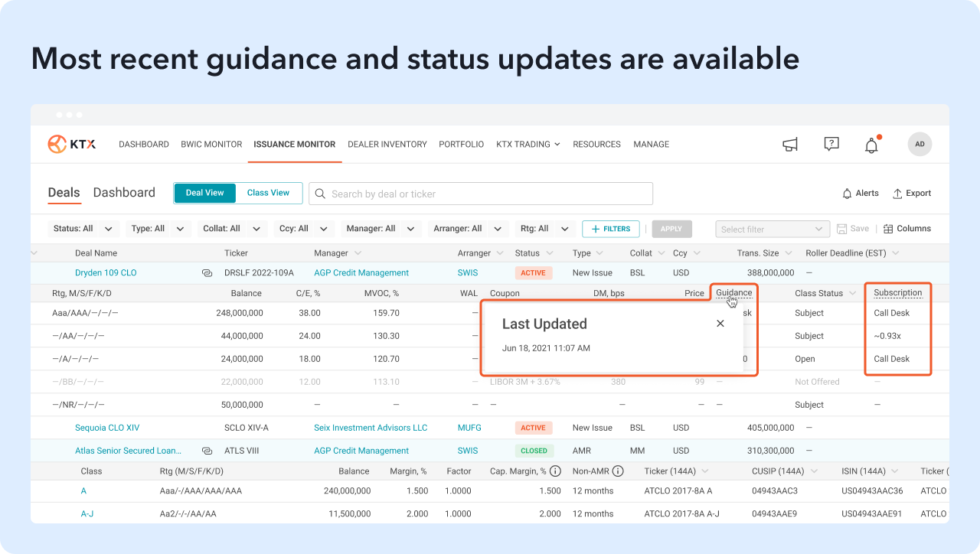This screenshot has height=554, width=980.
Task: Open the Manager: All filter dropdown
Action: pos(380,229)
